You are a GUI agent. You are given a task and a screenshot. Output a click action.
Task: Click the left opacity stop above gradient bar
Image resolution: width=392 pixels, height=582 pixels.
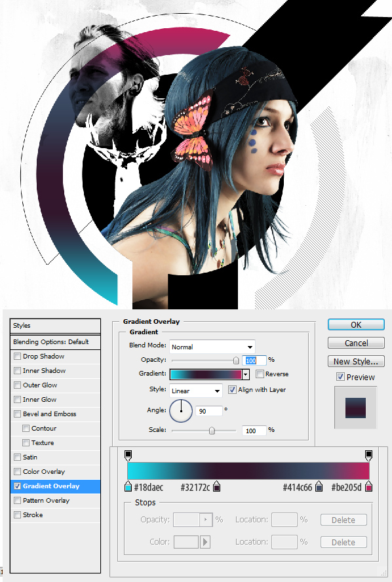coord(128,455)
